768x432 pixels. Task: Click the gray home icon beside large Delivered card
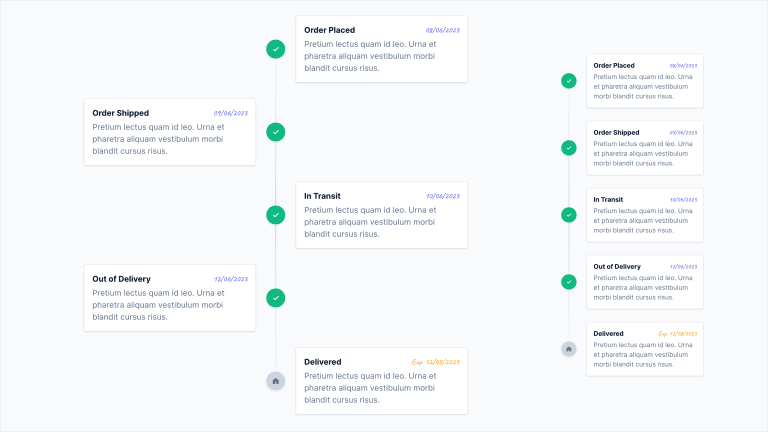[x=276, y=381]
